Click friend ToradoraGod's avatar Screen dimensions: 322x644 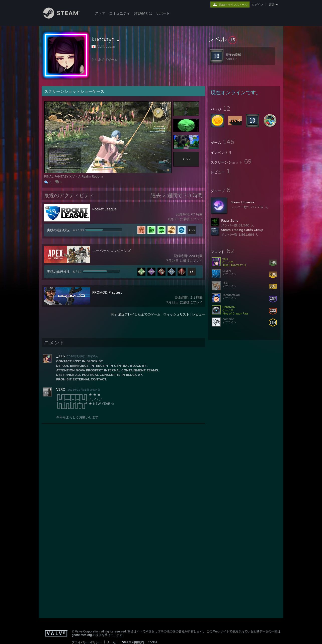point(216,298)
